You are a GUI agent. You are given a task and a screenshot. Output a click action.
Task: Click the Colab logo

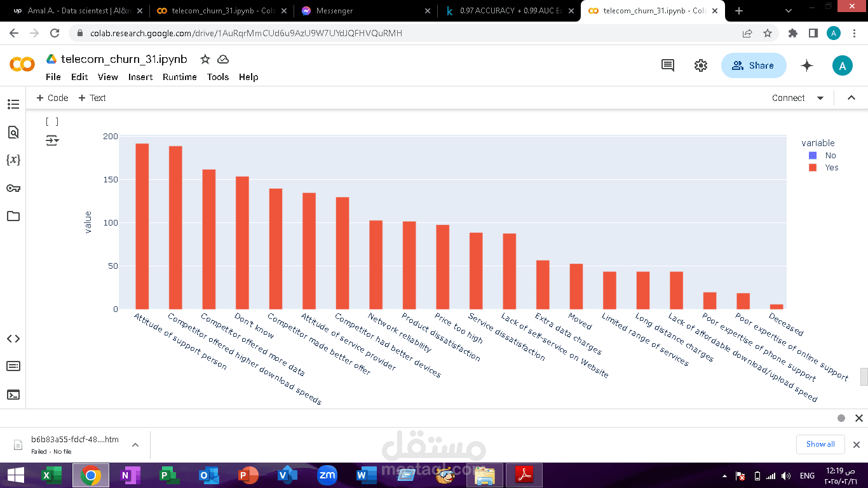pos(22,64)
